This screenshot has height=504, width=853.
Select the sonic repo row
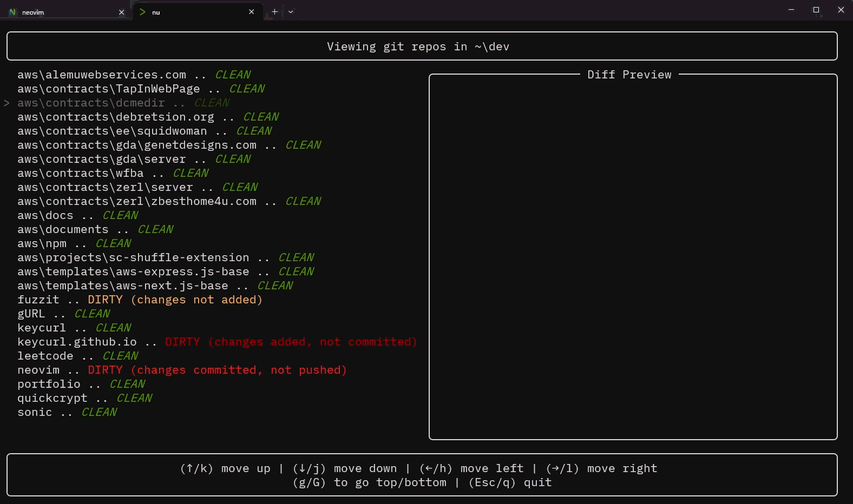pyautogui.click(x=67, y=412)
